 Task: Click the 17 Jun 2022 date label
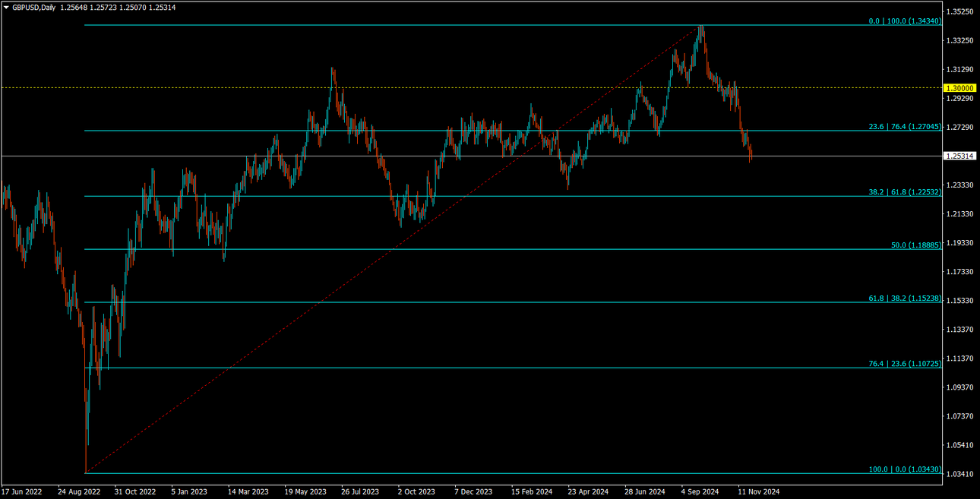click(23, 491)
